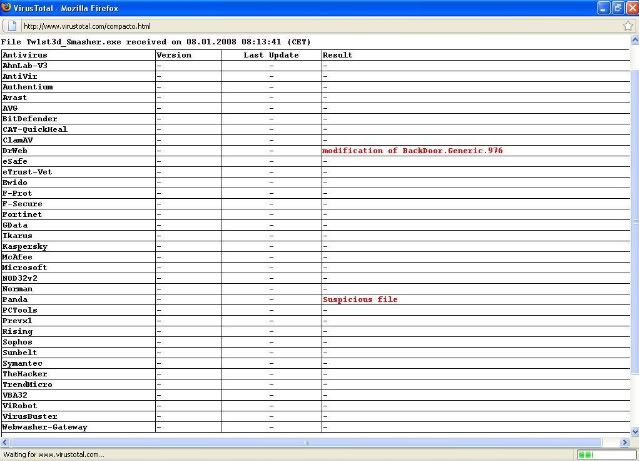Click the Firefox icon in title bar
The width and height of the screenshot is (639, 461).
tap(6, 7)
